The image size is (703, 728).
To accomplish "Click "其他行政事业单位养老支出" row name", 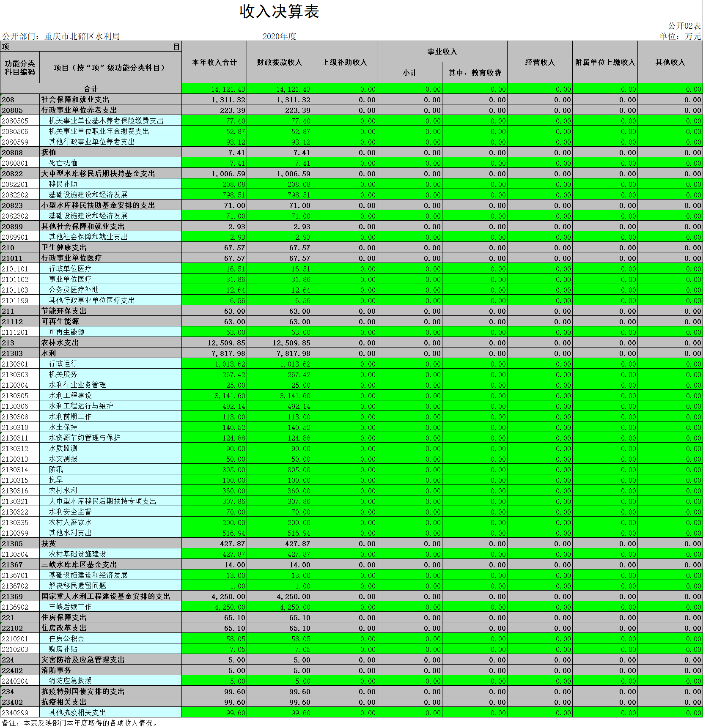I will [92, 142].
